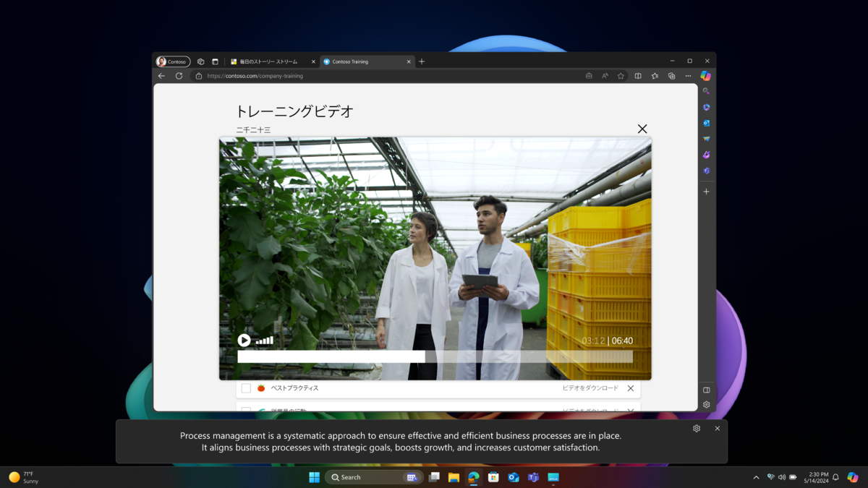
Task: Click the video progress bar
Action: pos(435,356)
